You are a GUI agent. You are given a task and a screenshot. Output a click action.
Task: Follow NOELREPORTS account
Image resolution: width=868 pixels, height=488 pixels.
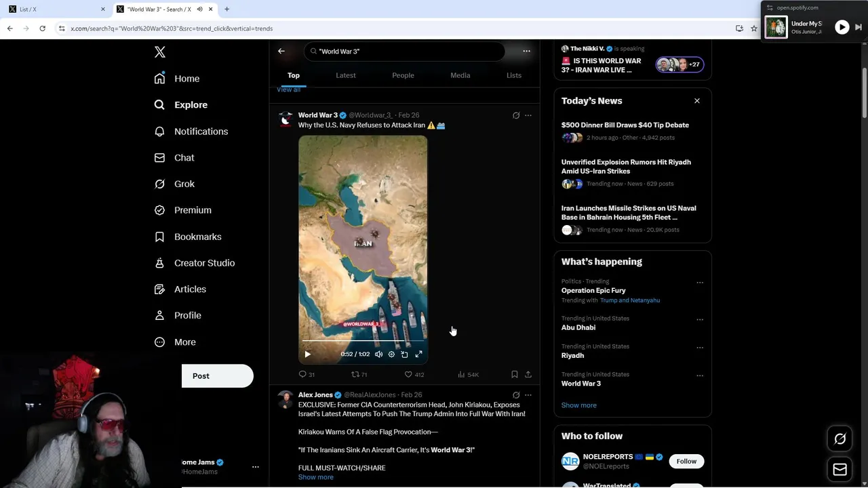(686, 462)
